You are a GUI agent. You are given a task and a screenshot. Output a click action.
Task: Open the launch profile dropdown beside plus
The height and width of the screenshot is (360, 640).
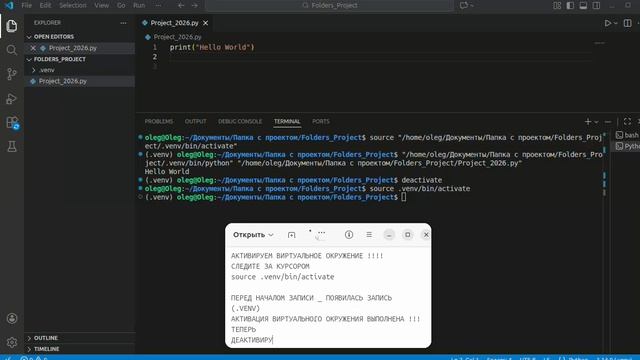point(596,122)
